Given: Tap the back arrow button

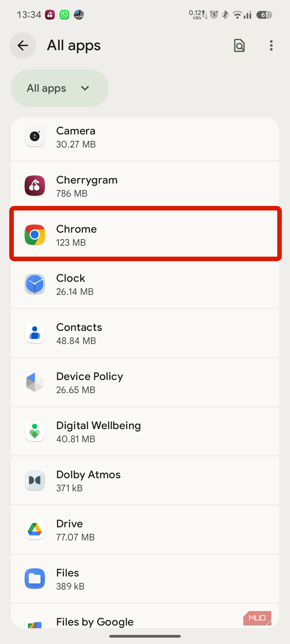Looking at the screenshot, I should pos(23,45).
